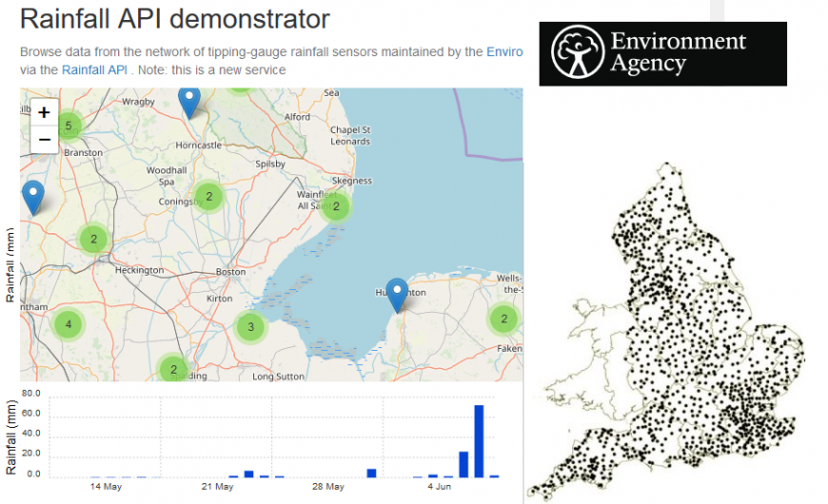
Task: Click the 'Long Sutton' label on the map
Action: (278, 377)
